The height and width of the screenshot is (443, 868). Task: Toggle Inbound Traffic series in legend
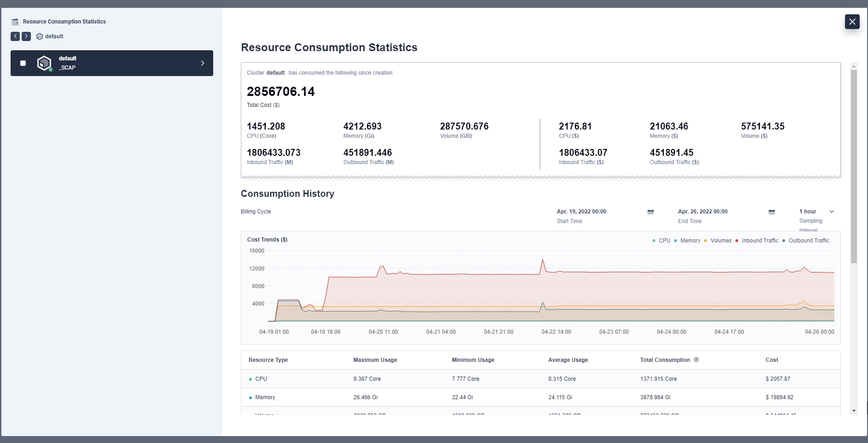759,241
